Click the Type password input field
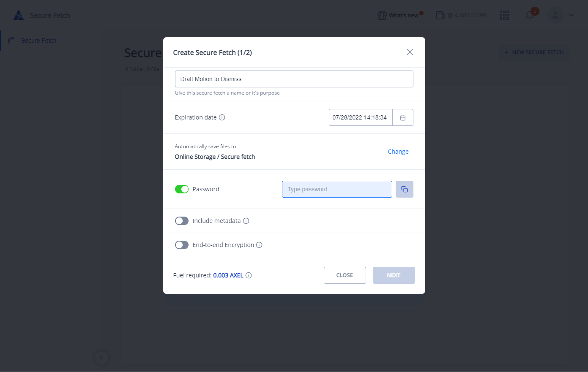This screenshot has width=588, height=372. click(337, 189)
